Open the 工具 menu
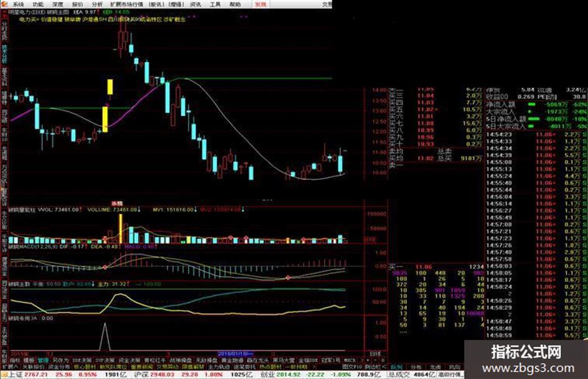The width and height of the screenshot is (588, 379). click(x=215, y=4)
